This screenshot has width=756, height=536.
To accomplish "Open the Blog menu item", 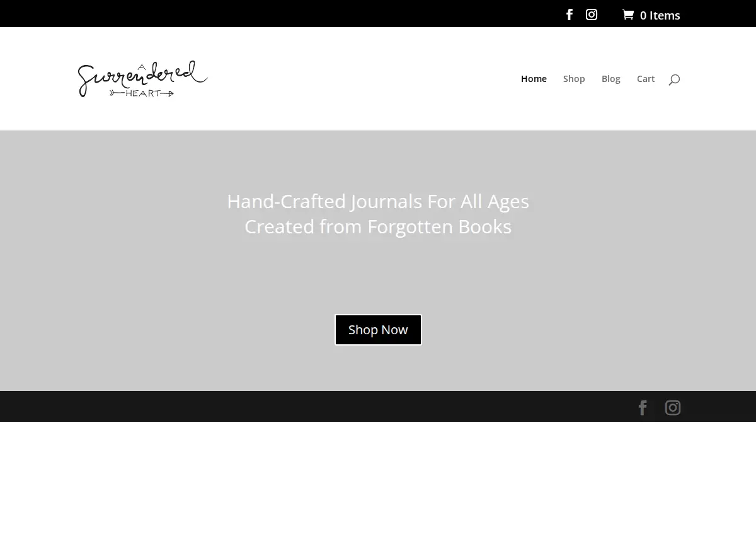I will point(611,79).
